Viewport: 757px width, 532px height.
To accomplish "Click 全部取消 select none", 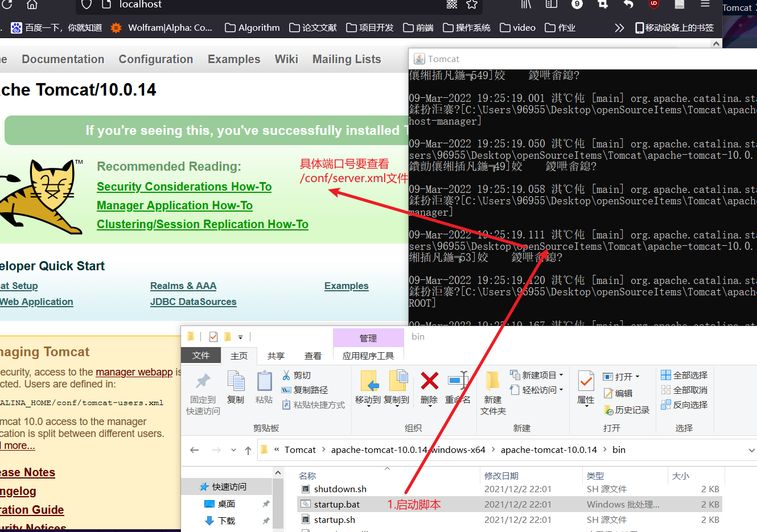I will 684,390.
